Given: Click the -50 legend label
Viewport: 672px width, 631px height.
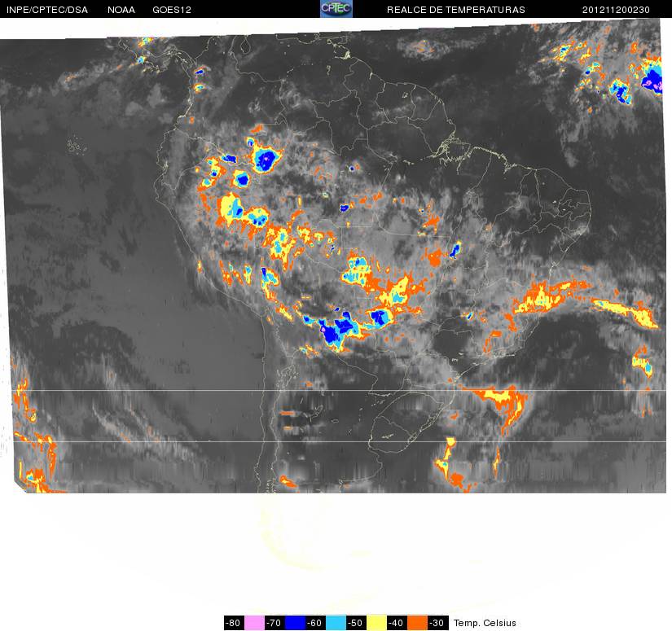Looking at the screenshot, I should pyautogui.click(x=357, y=623).
